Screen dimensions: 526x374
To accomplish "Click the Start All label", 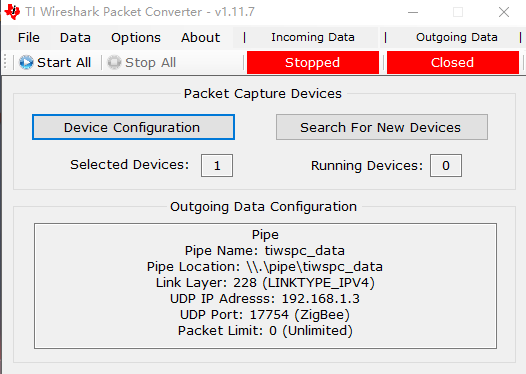I will click(64, 62).
